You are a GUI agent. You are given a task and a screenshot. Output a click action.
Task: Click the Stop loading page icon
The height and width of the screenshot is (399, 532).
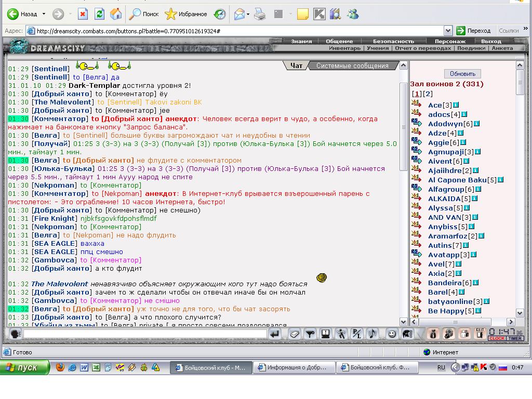[83, 14]
